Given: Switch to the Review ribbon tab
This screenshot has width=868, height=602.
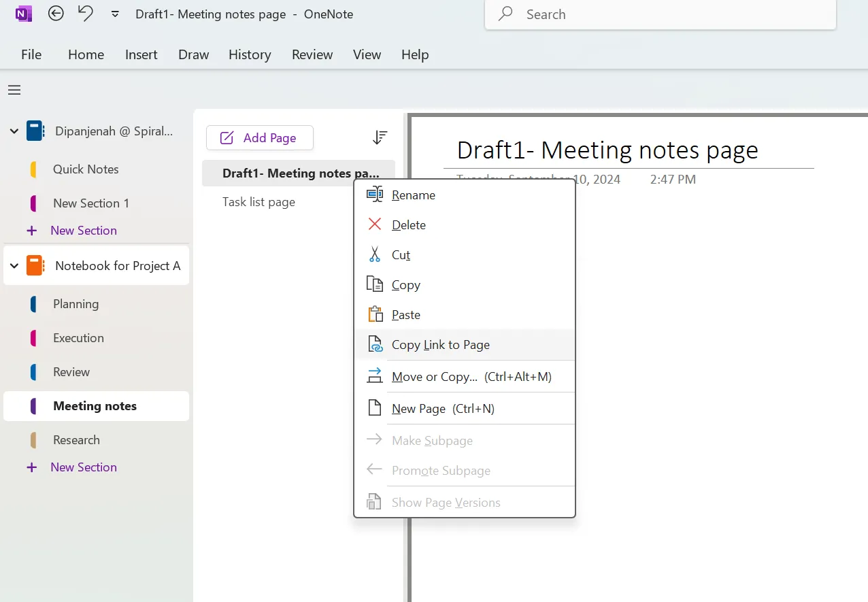Looking at the screenshot, I should point(312,54).
